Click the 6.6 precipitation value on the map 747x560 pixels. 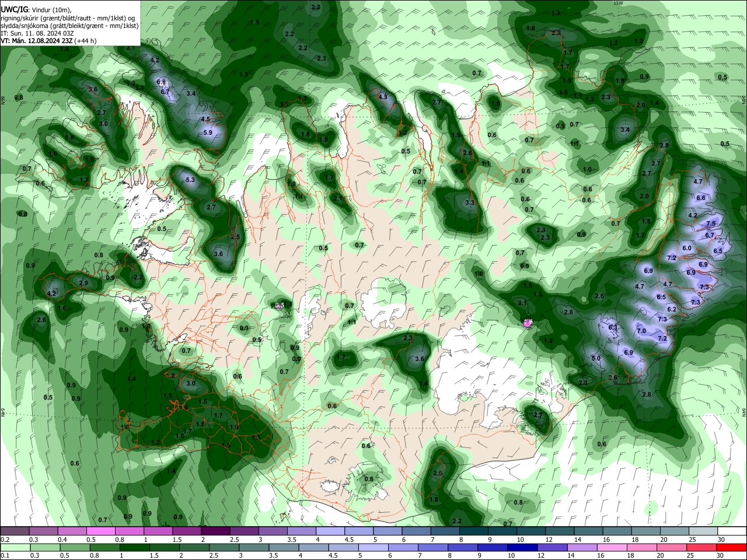click(x=701, y=198)
